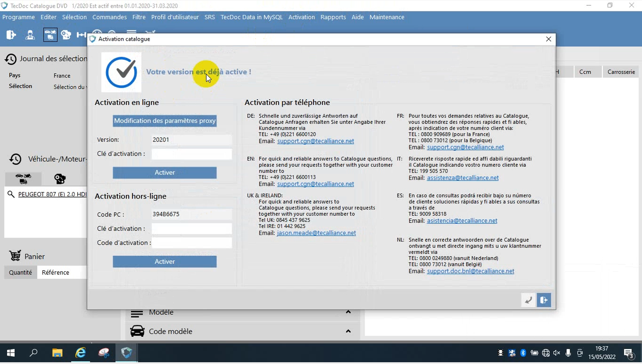This screenshot has width=642, height=364.
Task: Open the Windows Start menu
Action: click(x=11, y=353)
